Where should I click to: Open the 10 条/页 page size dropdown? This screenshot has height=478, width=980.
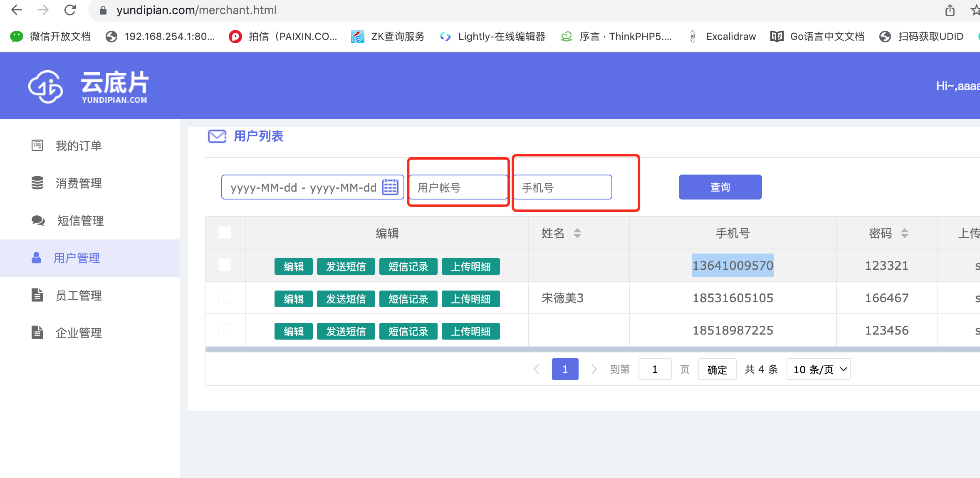[818, 369]
